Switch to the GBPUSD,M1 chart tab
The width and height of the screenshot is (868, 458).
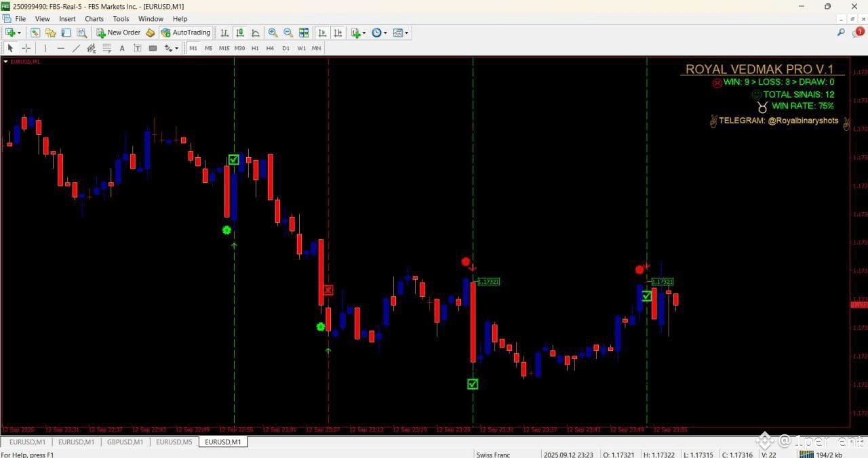point(125,442)
